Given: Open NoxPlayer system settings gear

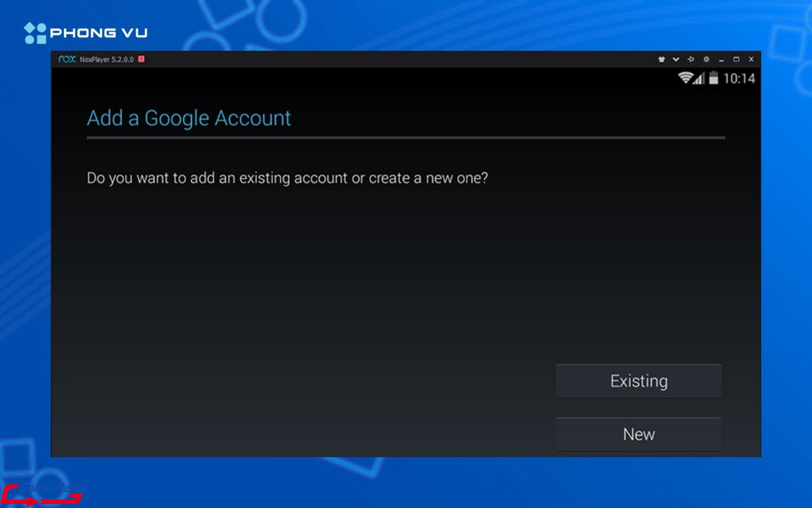Looking at the screenshot, I should click(706, 59).
